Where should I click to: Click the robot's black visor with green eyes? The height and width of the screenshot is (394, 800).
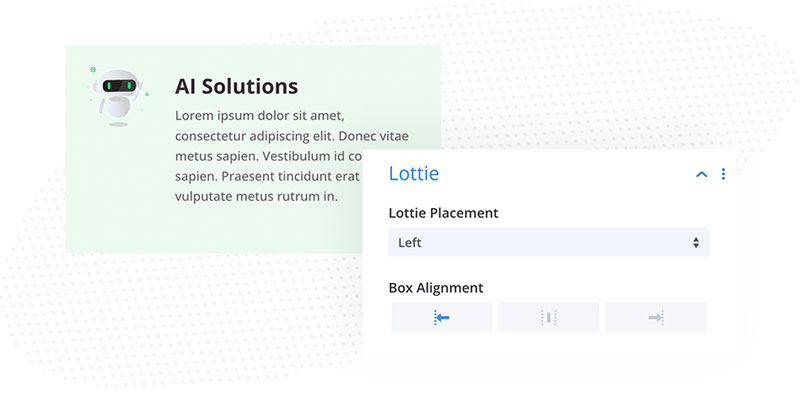pos(119,86)
